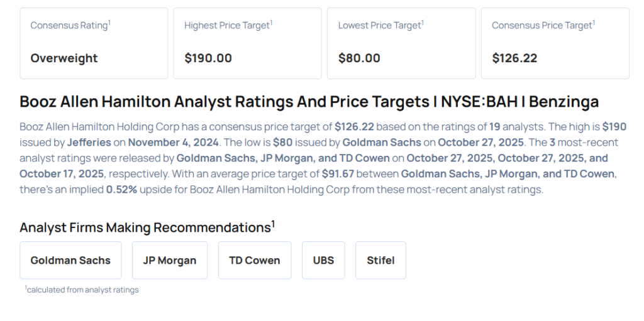
Task: Click the Overweight rating value
Action: (64, 58)
